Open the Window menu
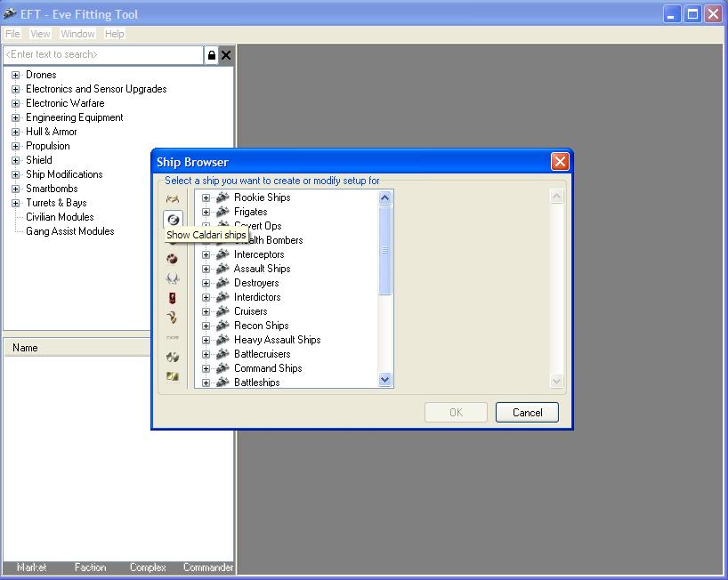The height and width of the screenshot is (580, 728). click(x=77, y=34)
